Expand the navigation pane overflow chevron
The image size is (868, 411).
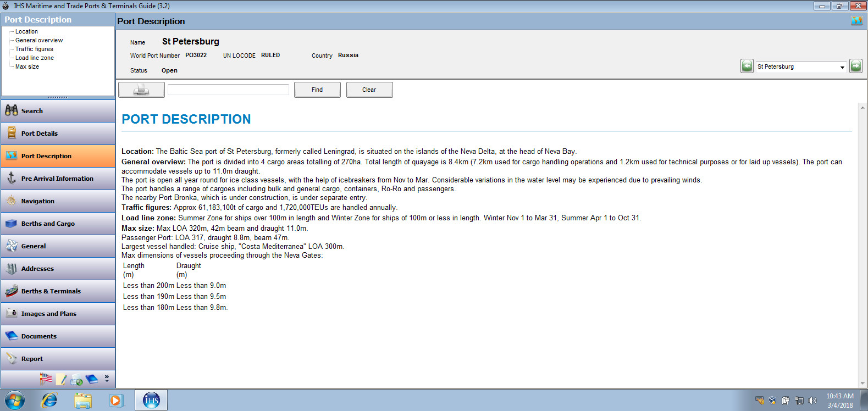click(x=107, y=379)
